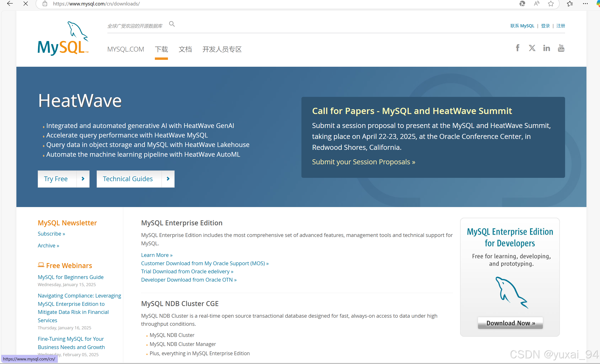Select the 下载 nav tab
The height and width of the screenshot is (364, 600).
click(x=161, y=49)
